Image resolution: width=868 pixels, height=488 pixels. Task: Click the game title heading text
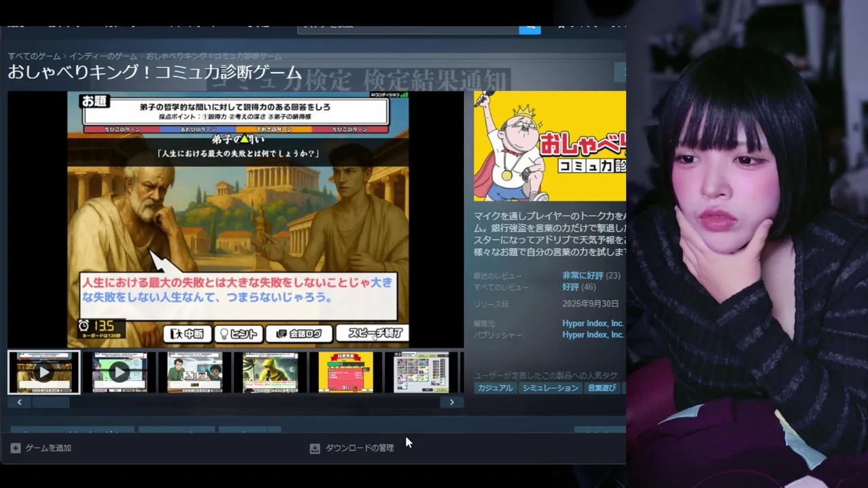(155, 73)
